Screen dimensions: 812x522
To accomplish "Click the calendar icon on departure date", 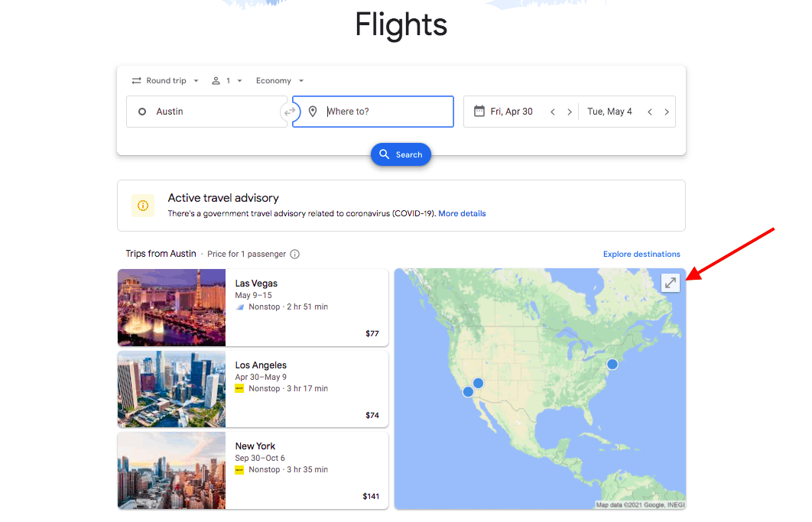I will click(x=478, y=111).
